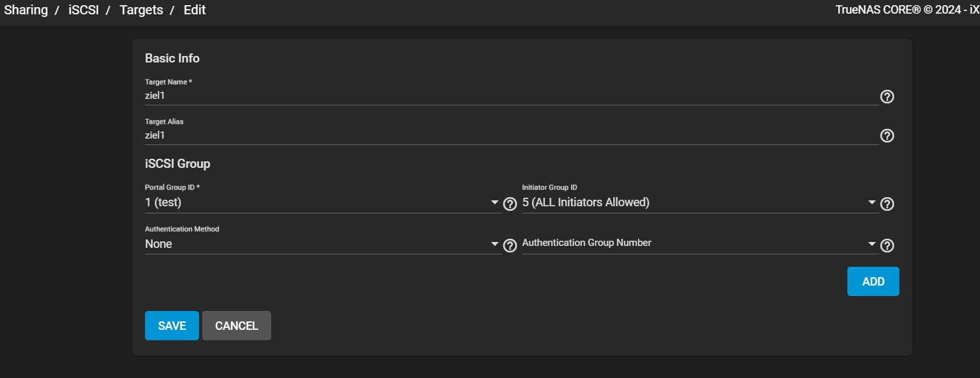Screen dimensions: 980x378
Task: Open help for Authentication Group Number
Action: tap(887, 245)
